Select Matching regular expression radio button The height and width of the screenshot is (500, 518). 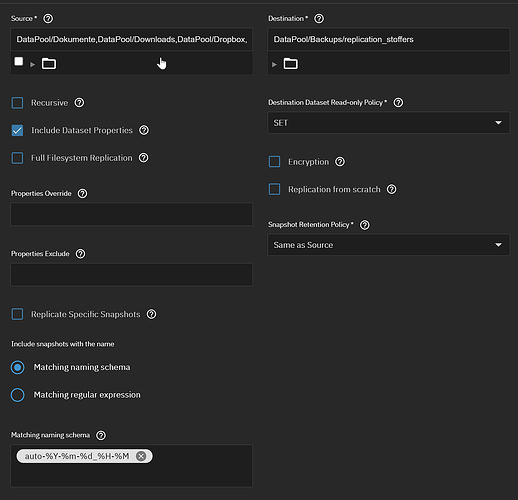(18, 395)
